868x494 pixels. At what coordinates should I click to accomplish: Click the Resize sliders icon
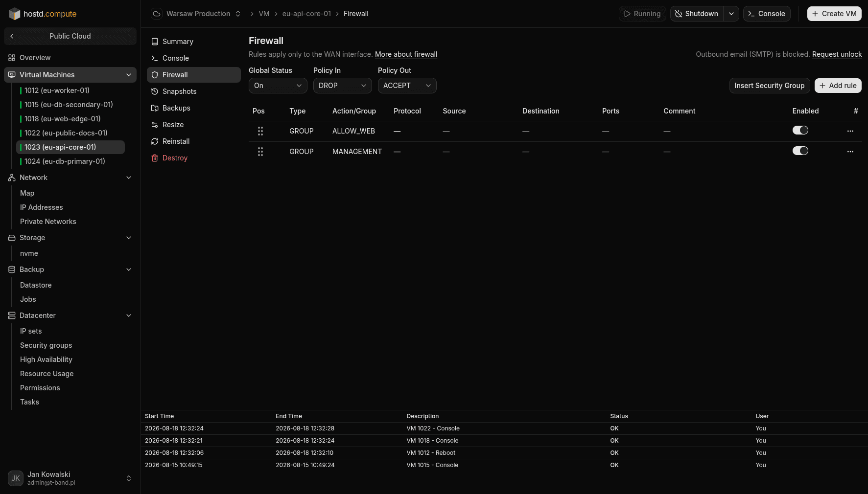click(x=155, y=125)
